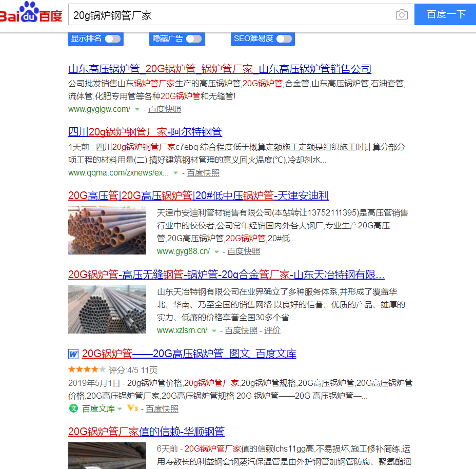Open 百度快照 for www.qqma.com result

point(203,173)
